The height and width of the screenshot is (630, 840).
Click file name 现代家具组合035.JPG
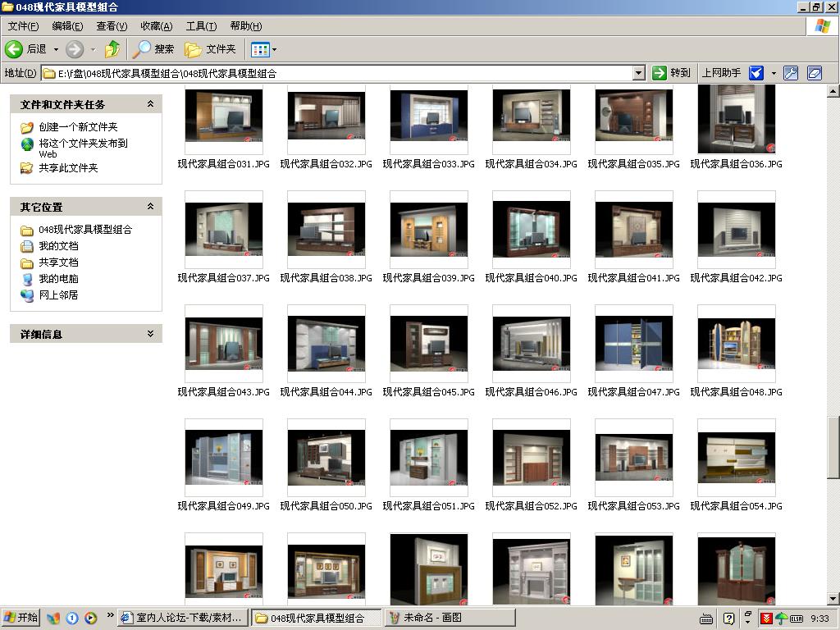pos(634,164)
